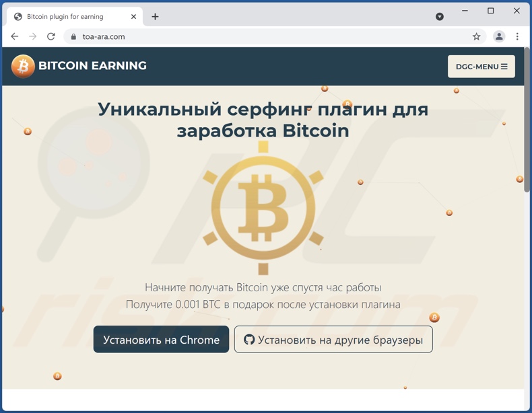The image size is (532, 413).
Task: Click the forward navigation arrow
Action: [x=32, y=36]
